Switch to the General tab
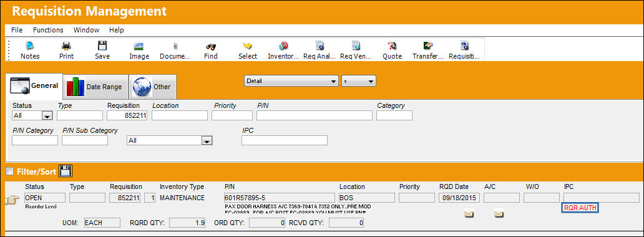Viewport: 644px width, 237px height. click(34, 86)
